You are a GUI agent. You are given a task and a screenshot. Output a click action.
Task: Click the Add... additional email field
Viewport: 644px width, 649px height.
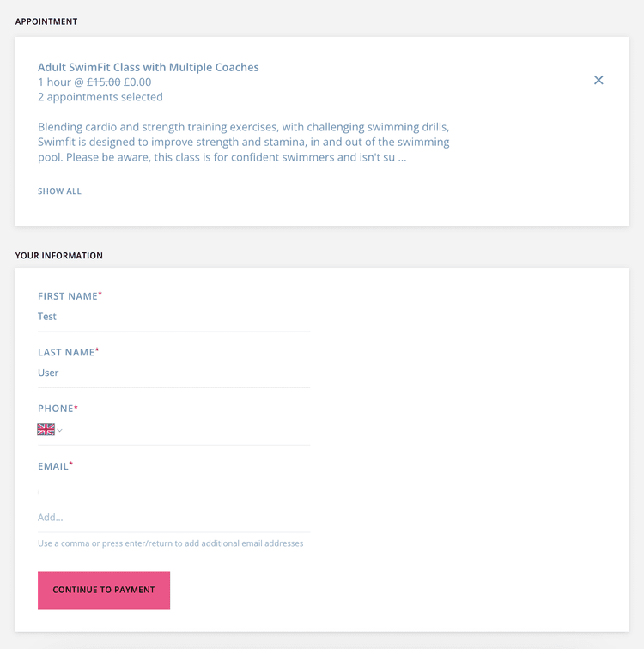pos(173,518)
